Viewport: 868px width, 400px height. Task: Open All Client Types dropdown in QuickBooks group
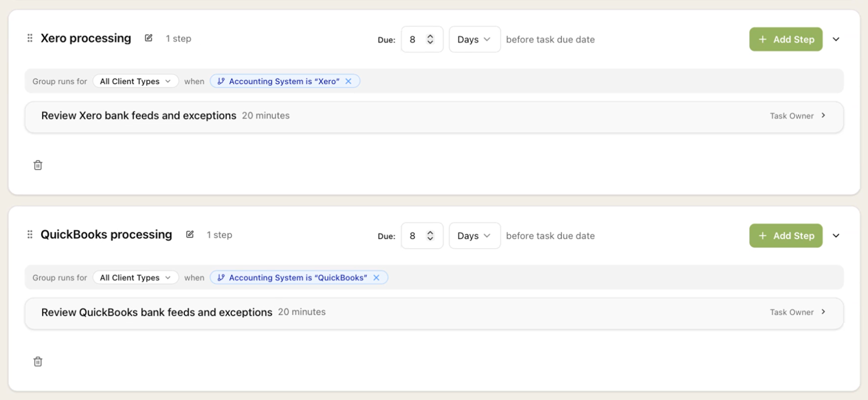pos(135,277)
